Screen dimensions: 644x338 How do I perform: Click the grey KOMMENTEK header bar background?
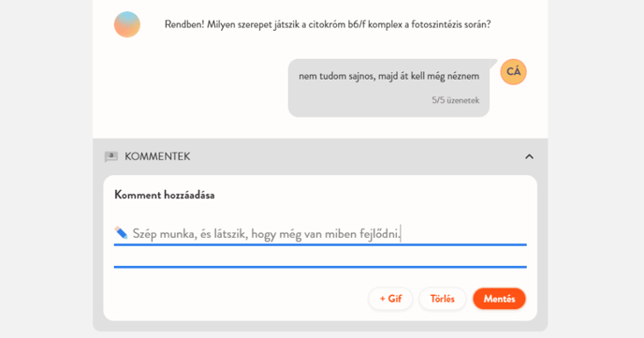[320, 156]
